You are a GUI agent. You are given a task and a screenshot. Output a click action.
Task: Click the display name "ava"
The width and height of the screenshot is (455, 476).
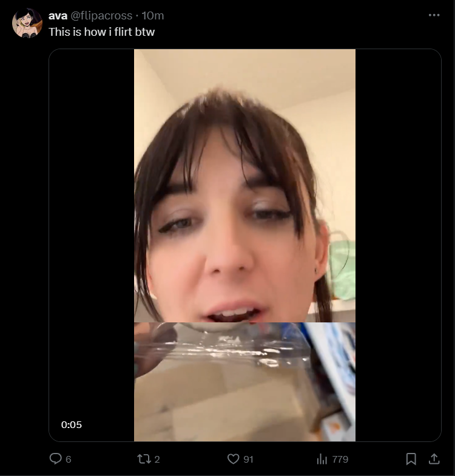point(58,16)
